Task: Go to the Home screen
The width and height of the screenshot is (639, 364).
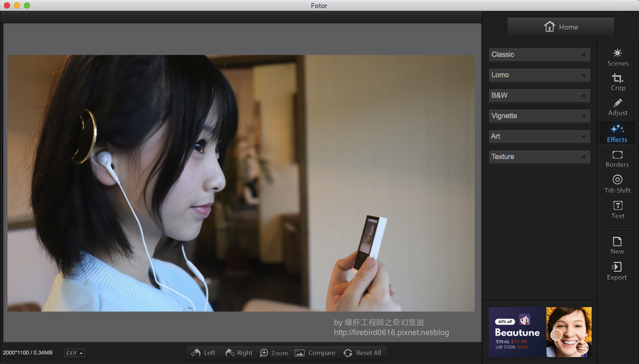Action: pyautogui.click(x=561, y=27)
